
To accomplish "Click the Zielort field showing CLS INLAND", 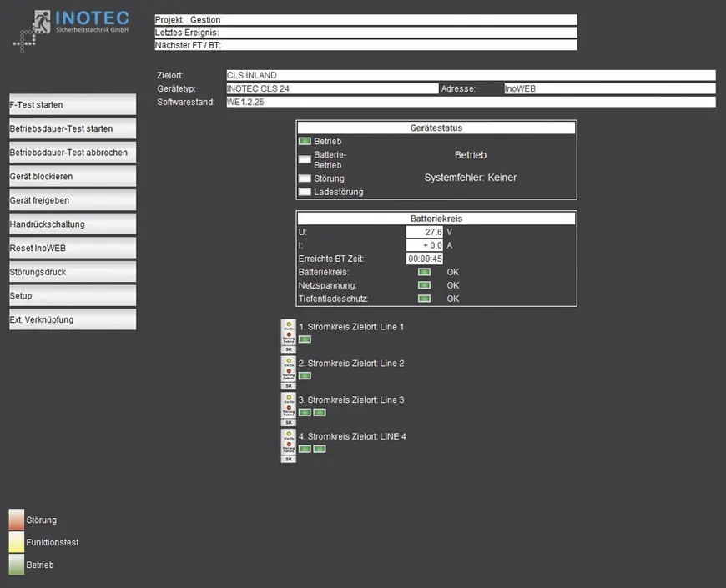I will (471, 75).
